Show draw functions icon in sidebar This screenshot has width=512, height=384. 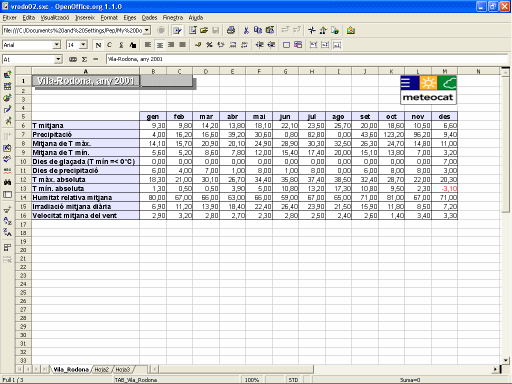[7, 109]
